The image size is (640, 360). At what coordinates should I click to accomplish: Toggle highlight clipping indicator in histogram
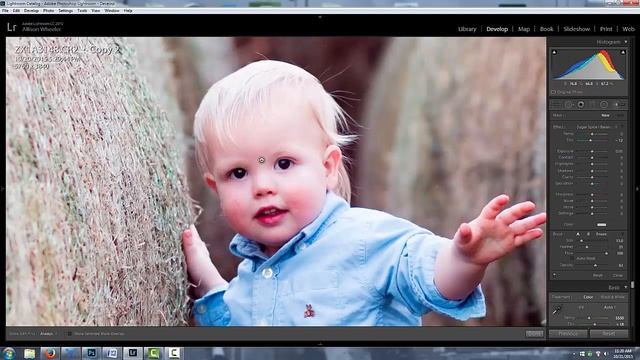pos(623,52)
